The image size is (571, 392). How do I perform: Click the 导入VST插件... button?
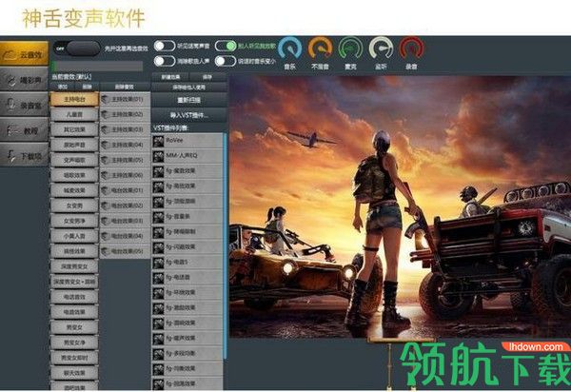pyautogui.click(x=189, y=115)
